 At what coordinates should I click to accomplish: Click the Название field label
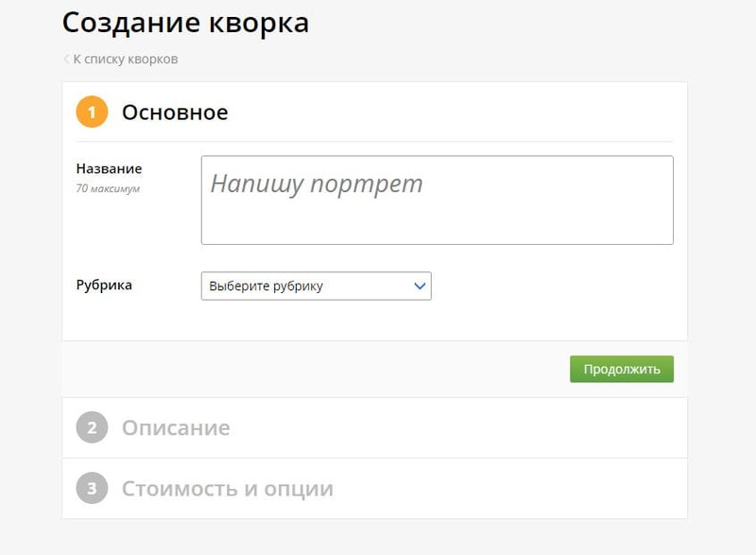[109, 168]
